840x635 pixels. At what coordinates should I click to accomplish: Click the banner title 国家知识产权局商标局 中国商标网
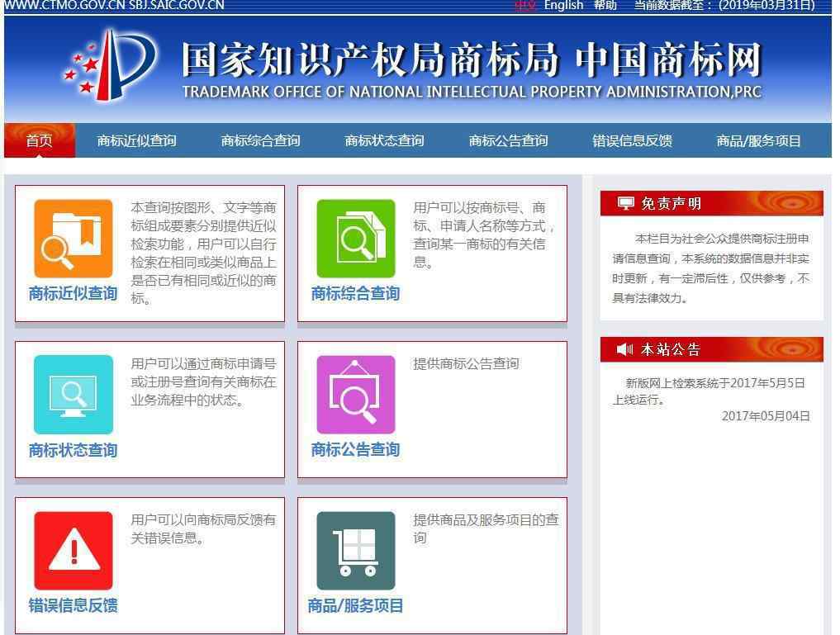(472, 59)
